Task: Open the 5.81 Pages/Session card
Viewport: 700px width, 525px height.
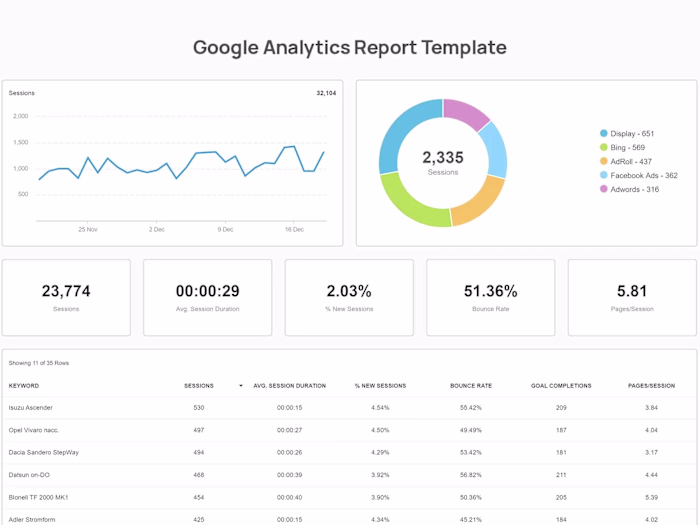Action: (x=632, y=297)
